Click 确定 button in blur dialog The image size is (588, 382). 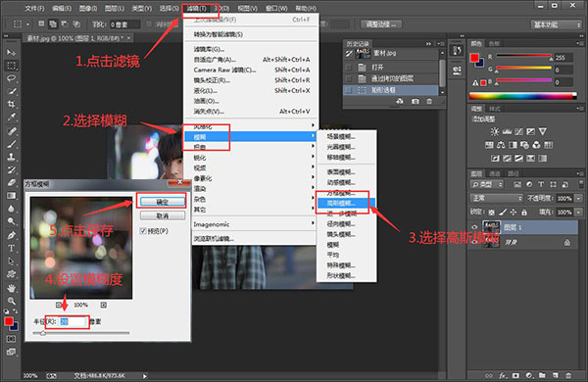pyautogui.click(x=163, y=202)
